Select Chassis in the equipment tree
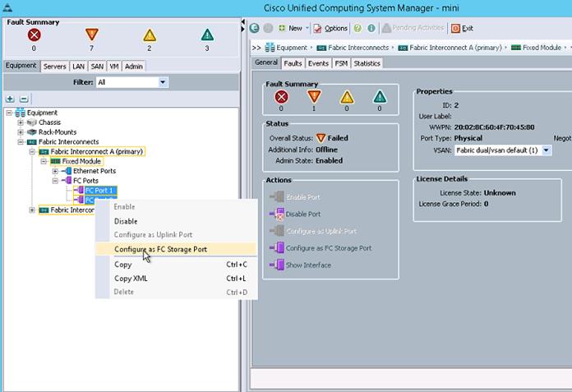The image size is (572, 392). click(x=49, y=122)
